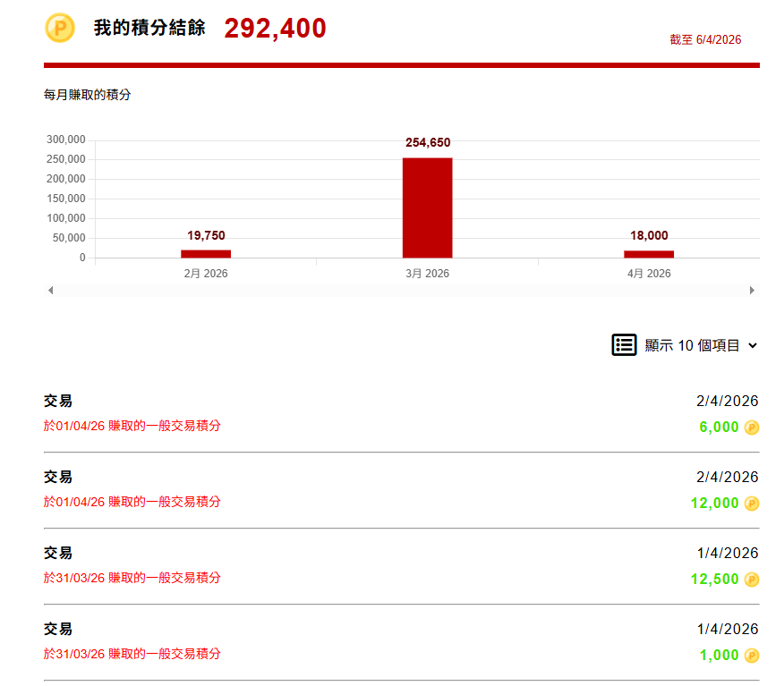Click the coin icon beside 12,000

pos(752,504)
